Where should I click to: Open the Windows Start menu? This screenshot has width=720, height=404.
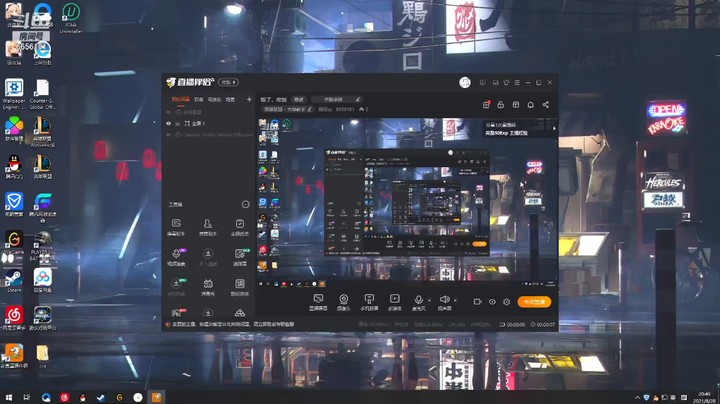coord(8,397)
